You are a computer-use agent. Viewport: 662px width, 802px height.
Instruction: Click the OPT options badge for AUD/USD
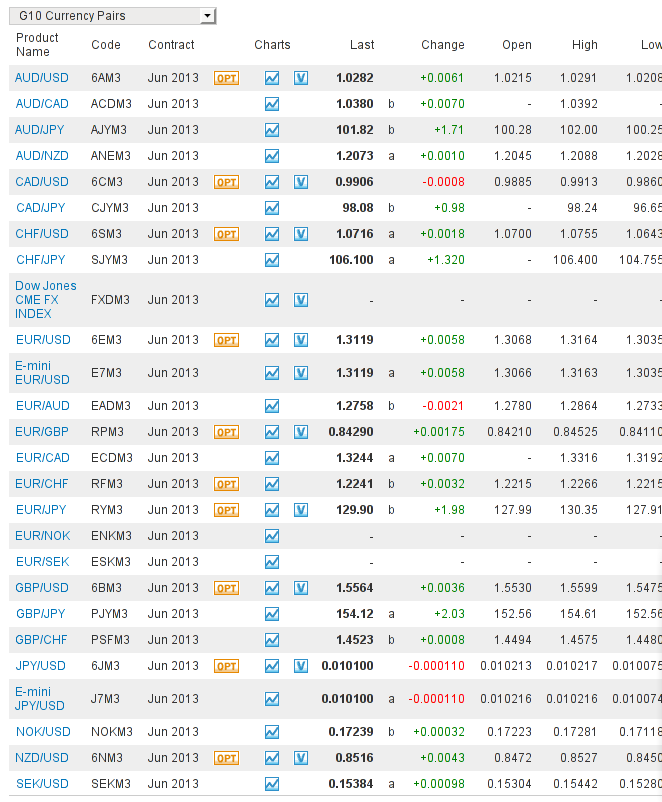[226, 78]
